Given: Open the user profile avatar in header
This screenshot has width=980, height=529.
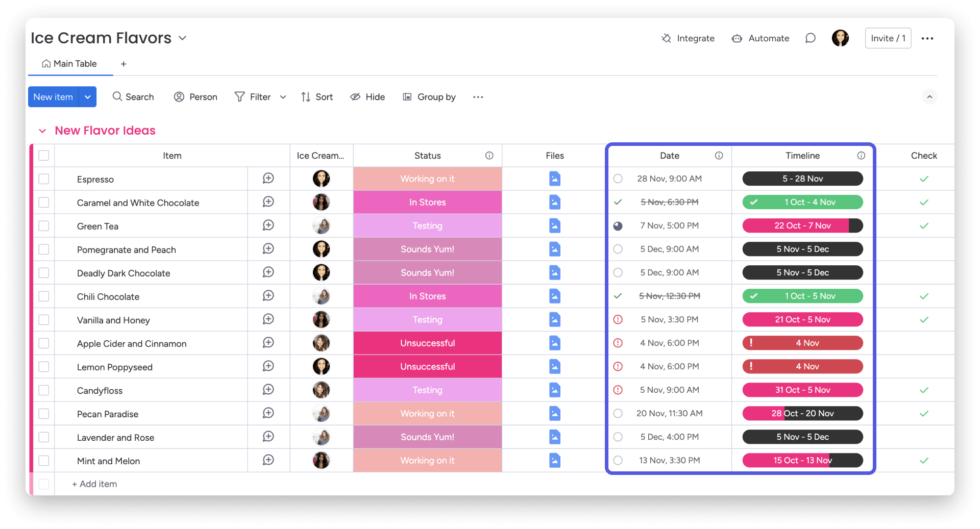Looking at the screenshot, I should coord(840,38).
